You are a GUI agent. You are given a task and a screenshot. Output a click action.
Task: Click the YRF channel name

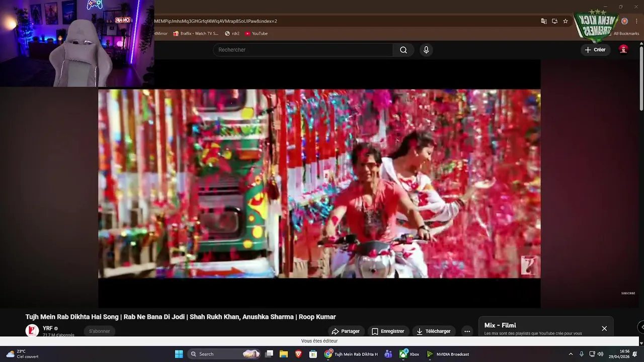(x=48, y=328)
